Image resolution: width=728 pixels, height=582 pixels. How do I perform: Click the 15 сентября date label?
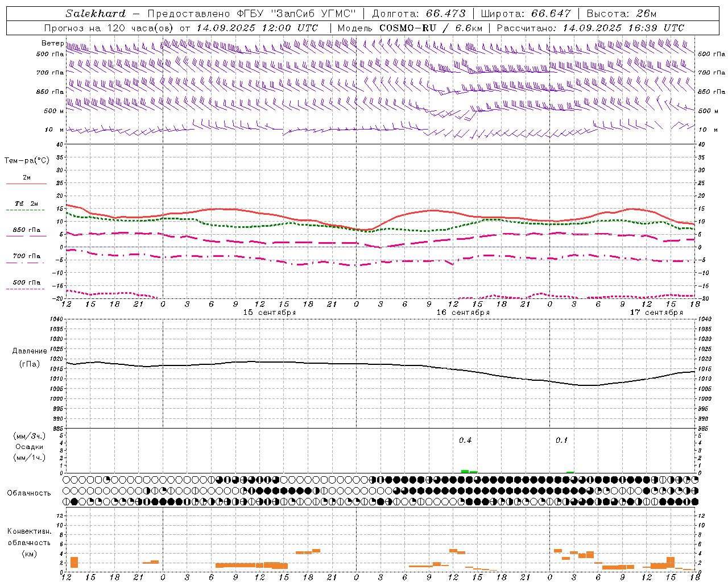(x=270, y=313)
